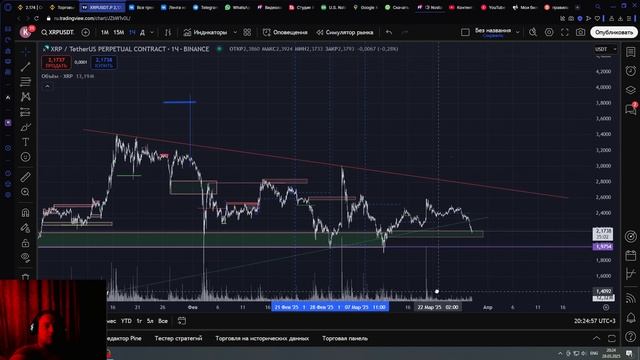Open chart settings hexagon icon

pyautogui.click(x=549, y=32)
